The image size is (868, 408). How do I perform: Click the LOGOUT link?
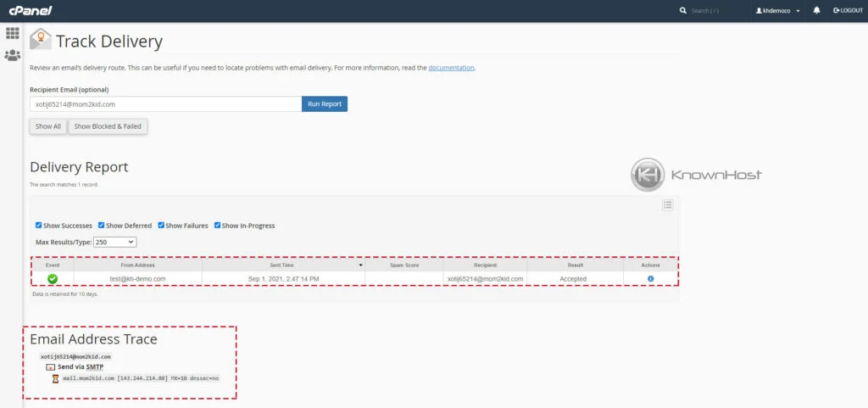[x=848, y=10]
